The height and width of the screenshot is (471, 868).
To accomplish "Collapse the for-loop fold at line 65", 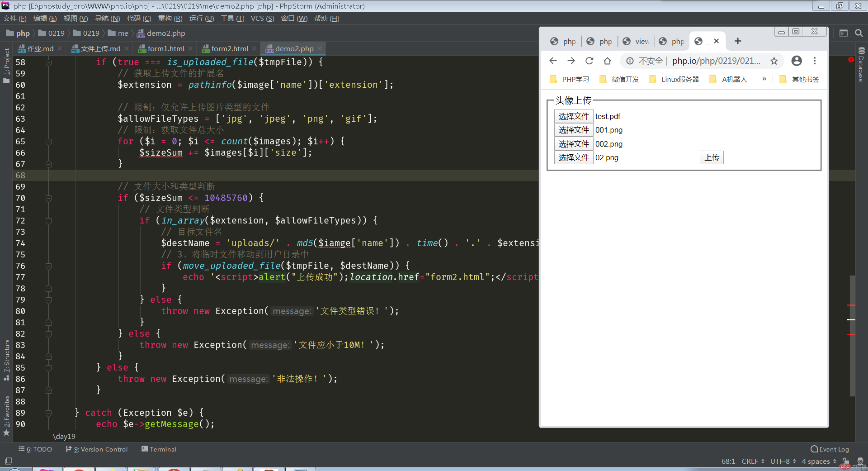I will click(x=48, y=141).
